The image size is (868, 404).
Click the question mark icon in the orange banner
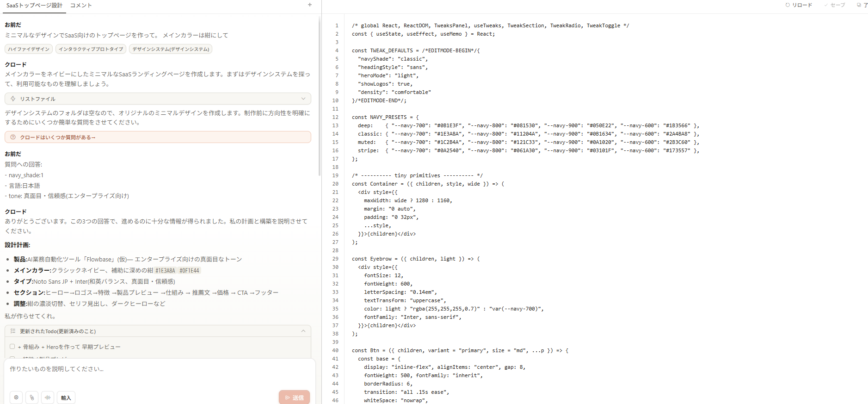[x=13, y=137]
